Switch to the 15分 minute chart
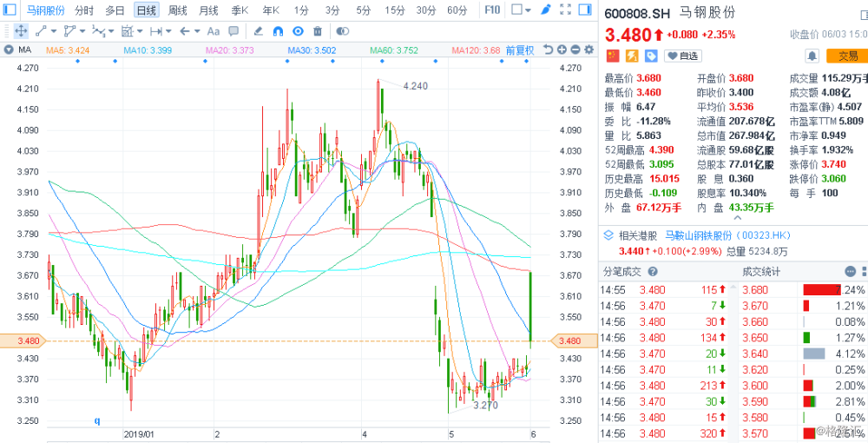 395,10
